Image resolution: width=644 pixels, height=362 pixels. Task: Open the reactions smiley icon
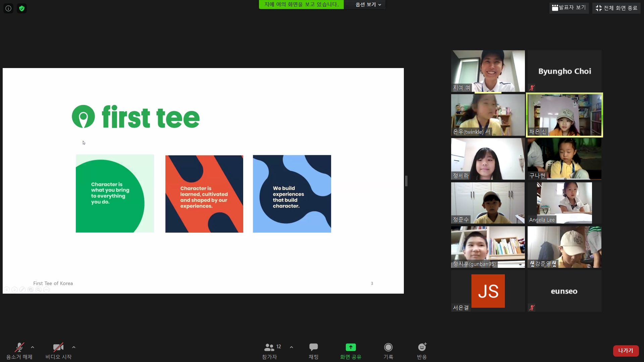[422, 347]
